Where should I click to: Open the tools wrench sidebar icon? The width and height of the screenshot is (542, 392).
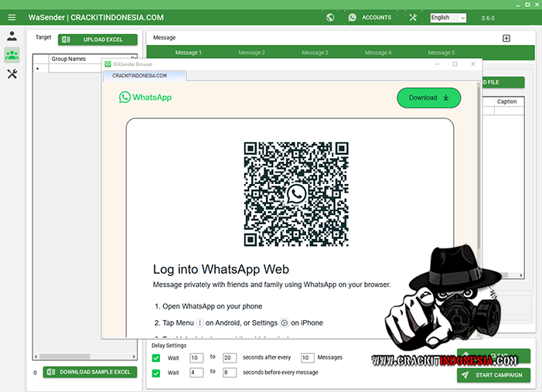tap(12, 74)
